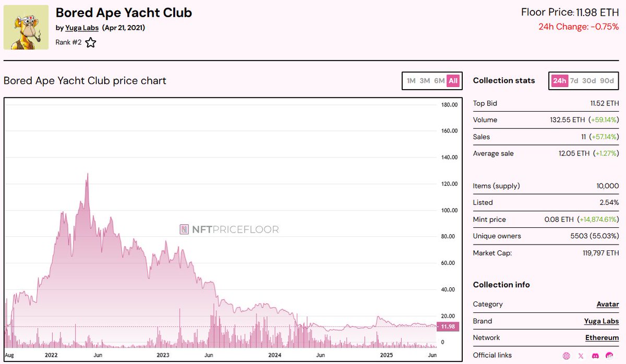Select the 1M chart range
The height and width of the screenshot is (364, 626).
pyautogui.click(x=411, y=81)
